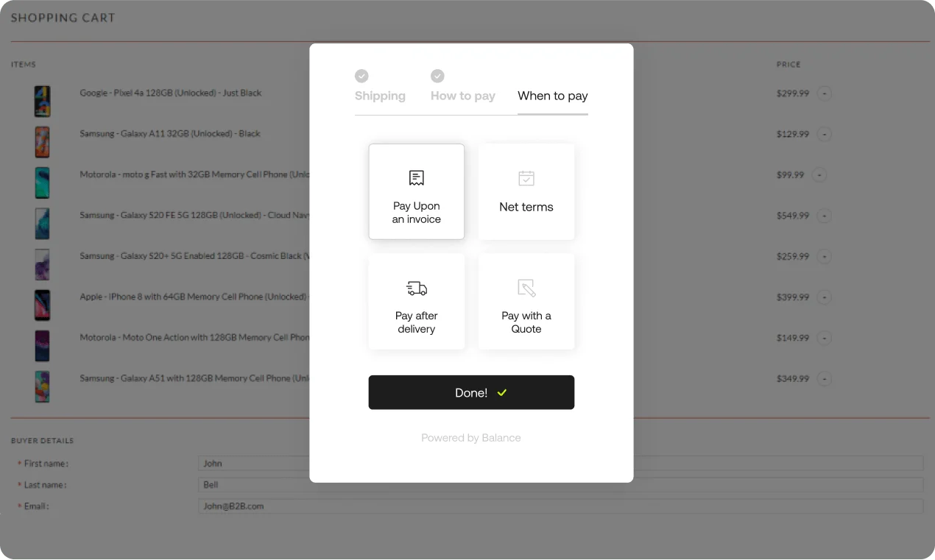Open the Galaxy S20+ 5G thumbnail

coord(43,264)
